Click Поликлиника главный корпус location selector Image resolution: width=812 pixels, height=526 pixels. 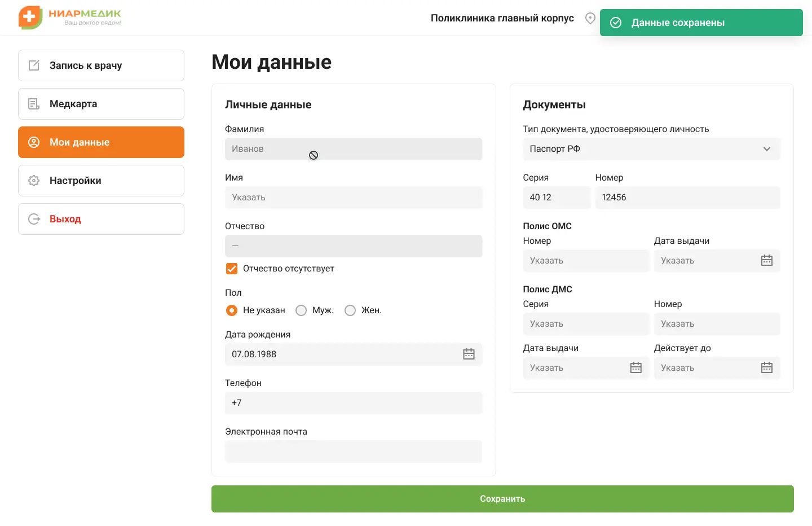tap(502, 18)
